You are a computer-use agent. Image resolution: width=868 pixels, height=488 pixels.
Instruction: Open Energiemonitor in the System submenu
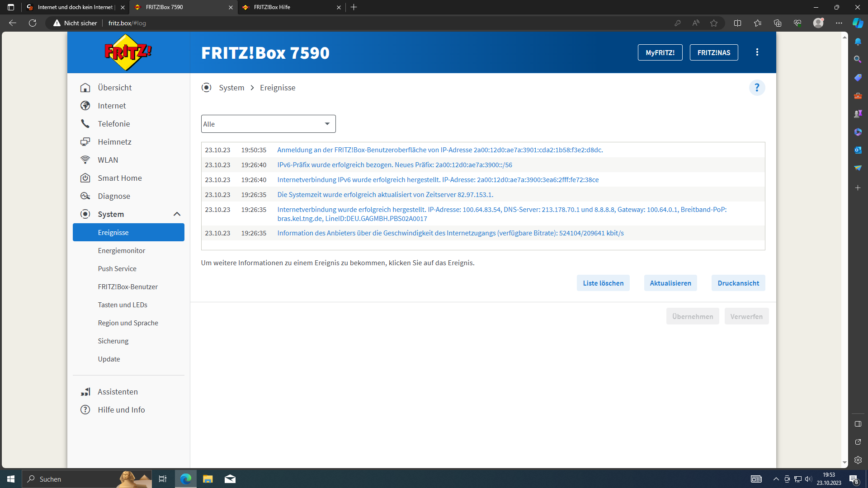[121, 250]
